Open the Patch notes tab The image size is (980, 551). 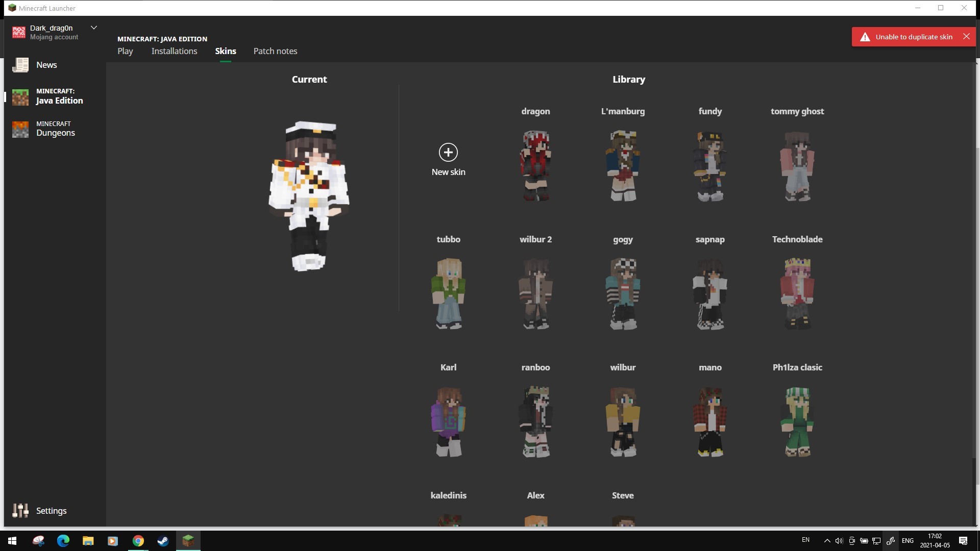[275, 51]
